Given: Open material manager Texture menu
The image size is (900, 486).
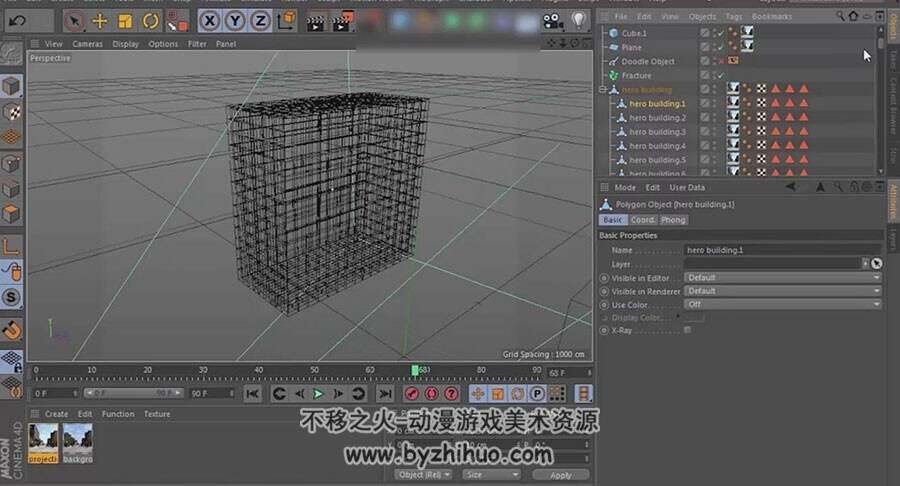Looking at the screenshot, I should (157, 414).
